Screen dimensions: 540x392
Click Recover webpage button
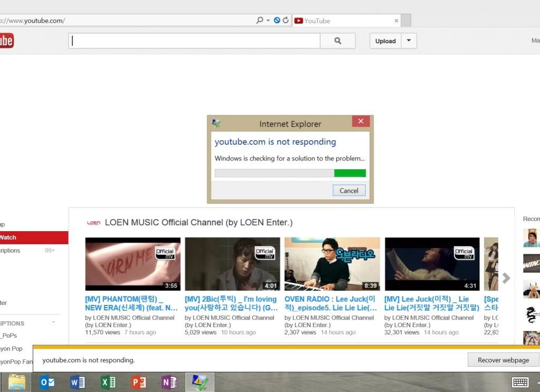[503, 360]
